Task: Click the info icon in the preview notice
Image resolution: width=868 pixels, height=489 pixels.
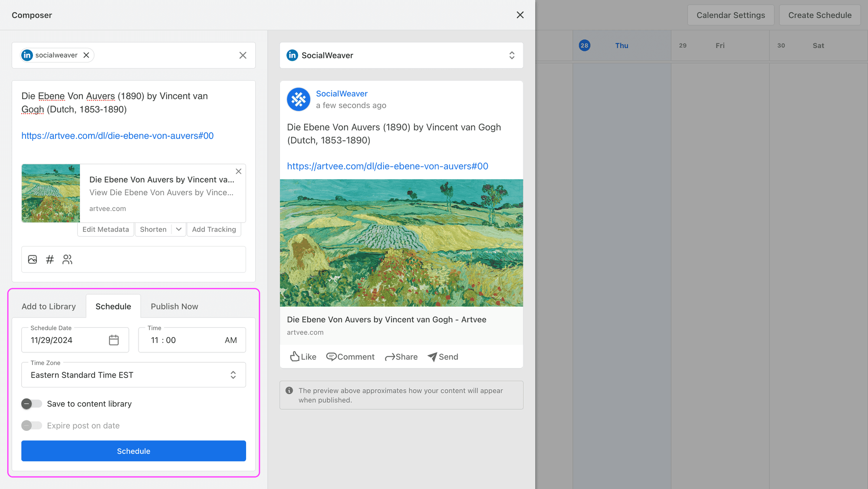Action: point(289,391)
